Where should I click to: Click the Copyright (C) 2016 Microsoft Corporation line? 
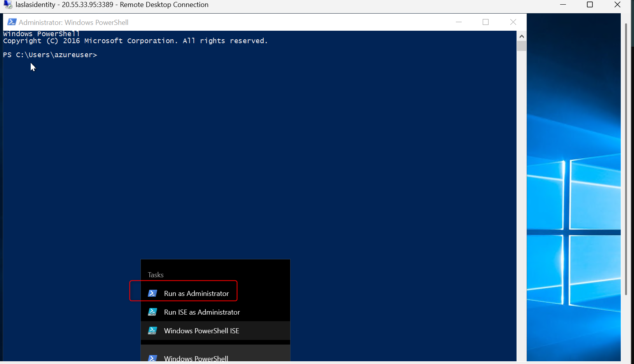pos(135,41)
